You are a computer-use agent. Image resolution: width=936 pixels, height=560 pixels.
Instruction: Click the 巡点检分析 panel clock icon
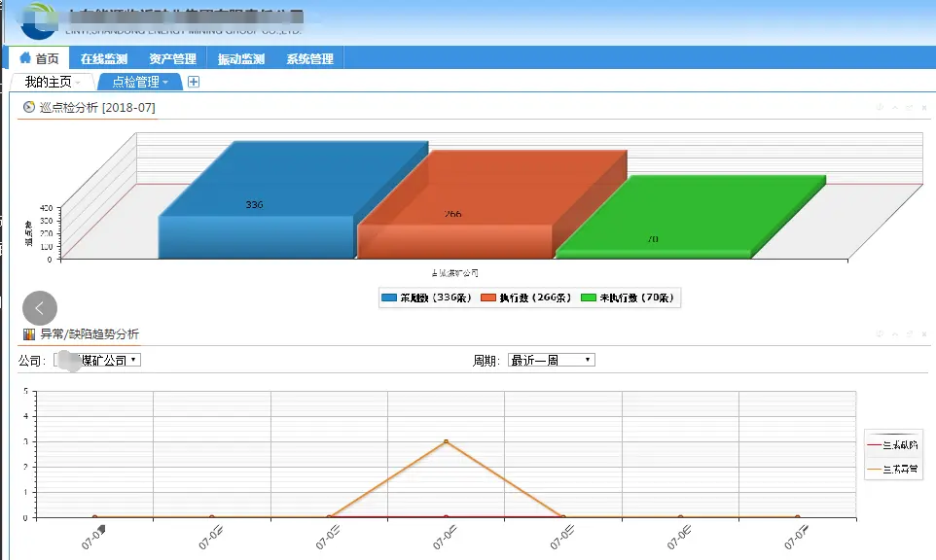28,107
